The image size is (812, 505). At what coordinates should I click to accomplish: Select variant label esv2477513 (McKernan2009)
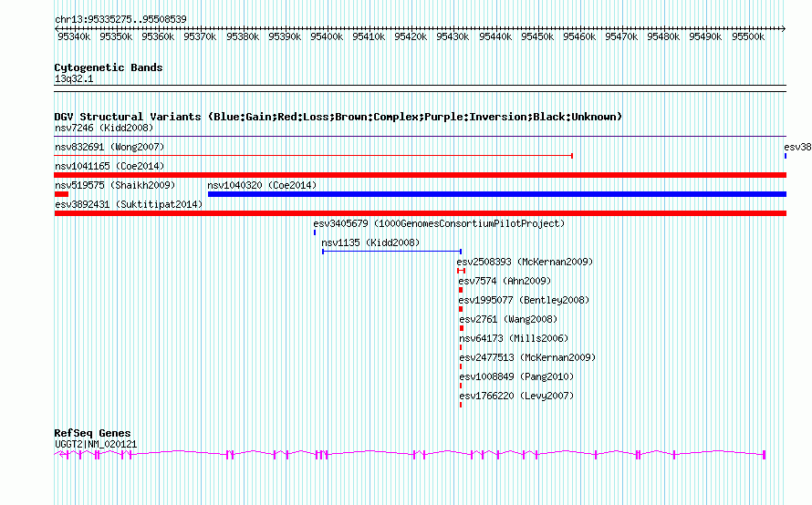pos(527,357)
